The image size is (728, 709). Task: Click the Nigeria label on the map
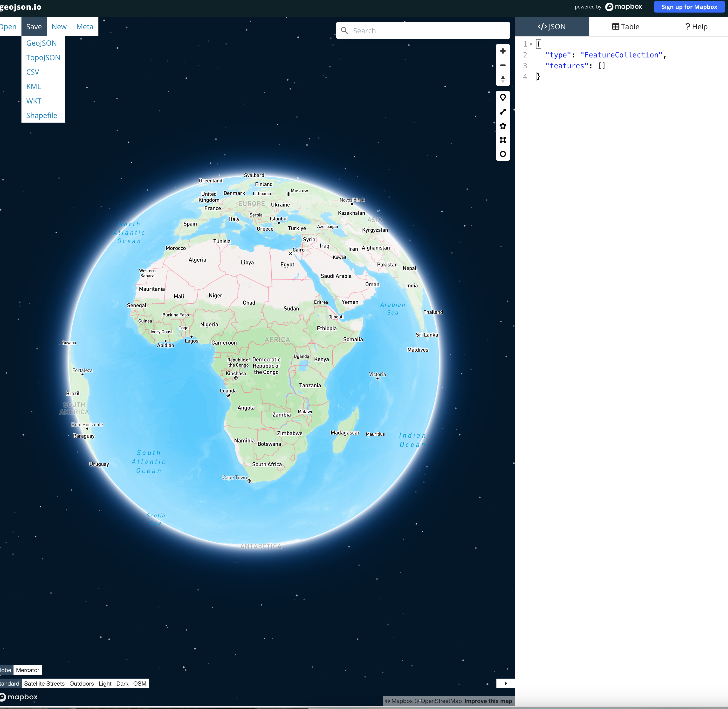point(209,324)
